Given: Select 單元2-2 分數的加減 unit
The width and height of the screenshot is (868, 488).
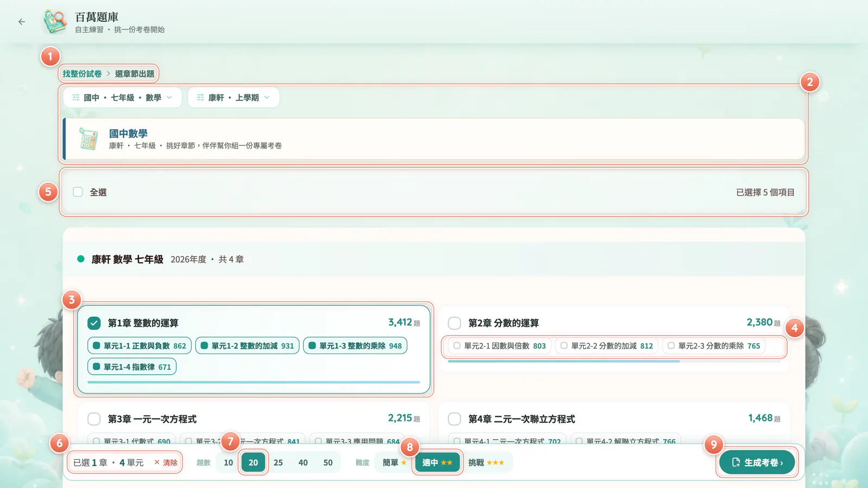Looking at the screenshot, I should [607, 346].
